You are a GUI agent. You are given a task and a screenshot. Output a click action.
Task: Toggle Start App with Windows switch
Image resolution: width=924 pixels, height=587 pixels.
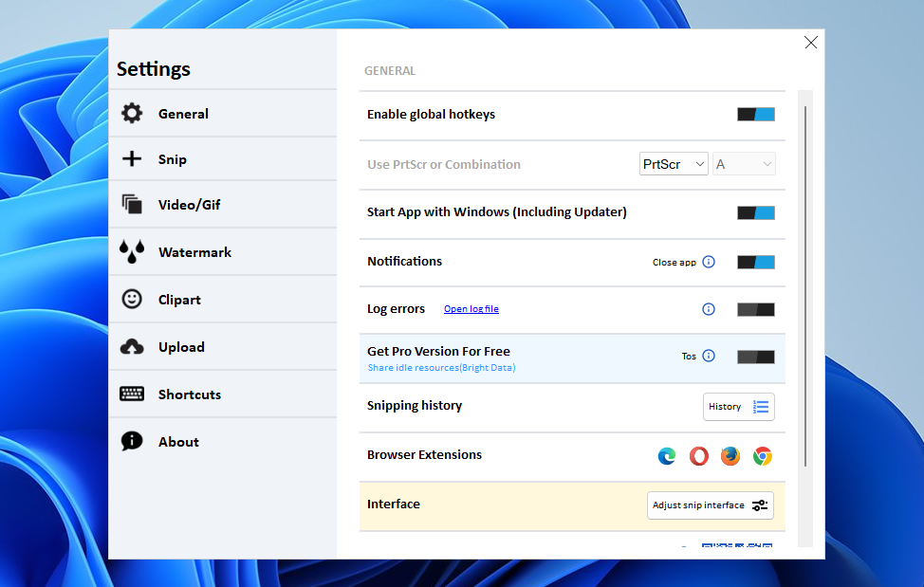coord(756,213)
